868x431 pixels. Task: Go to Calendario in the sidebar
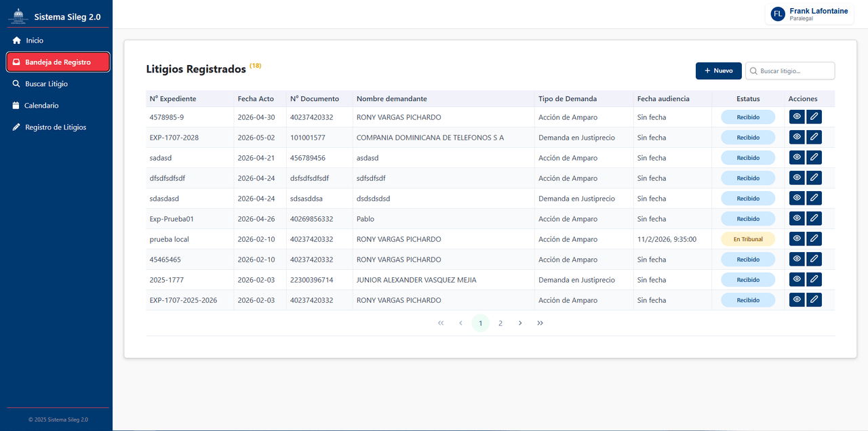pyautogui.click(x=58, y=106)
